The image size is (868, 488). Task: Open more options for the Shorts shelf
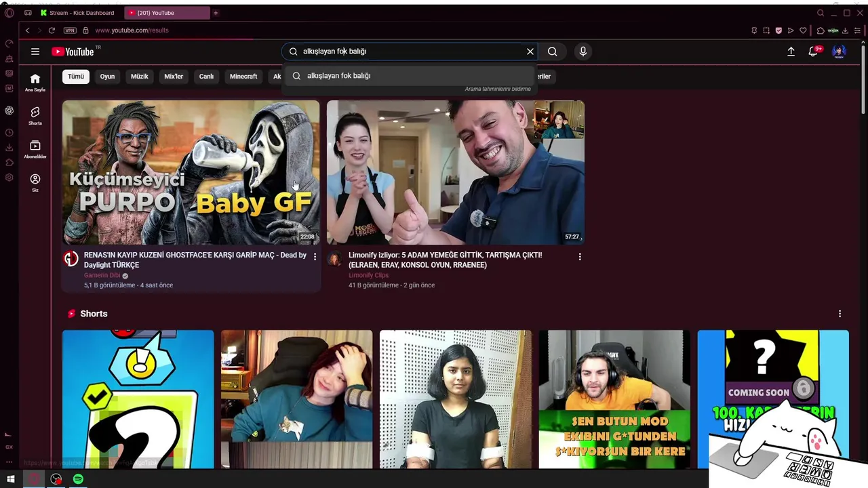coord(840,314)
